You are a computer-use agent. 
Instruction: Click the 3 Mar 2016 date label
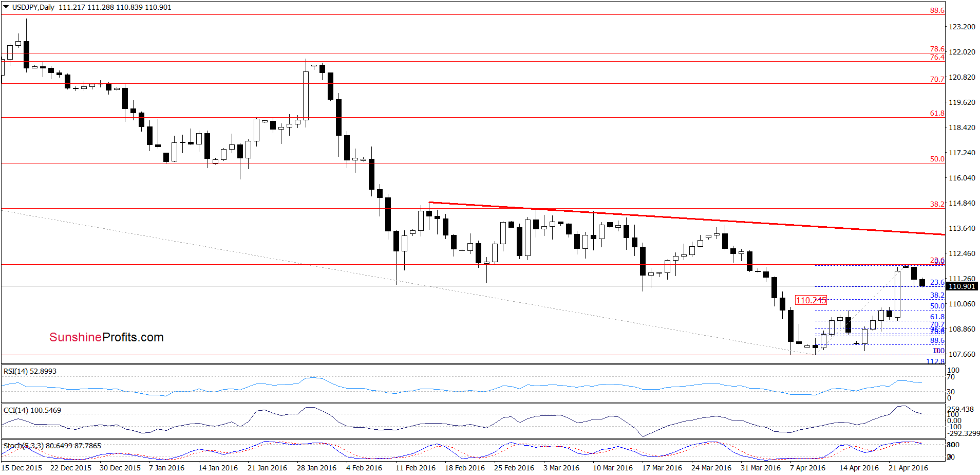[561, 468]
